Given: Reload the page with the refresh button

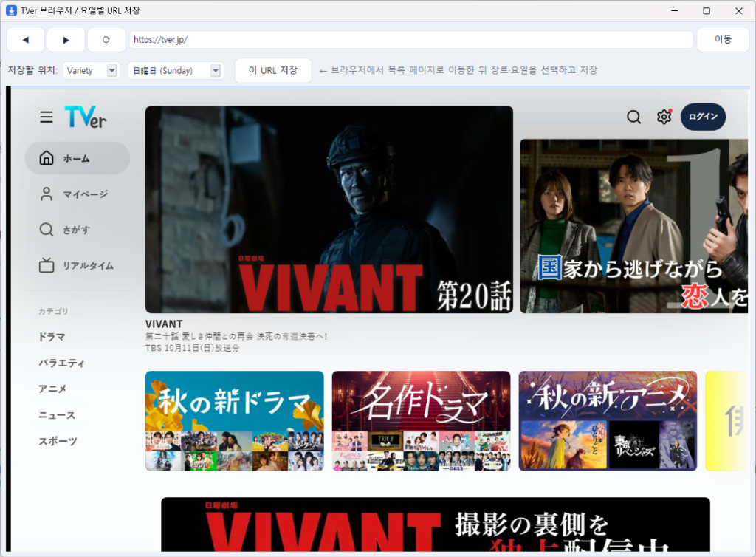Looking at the screenshot, I should click(106, 40).
